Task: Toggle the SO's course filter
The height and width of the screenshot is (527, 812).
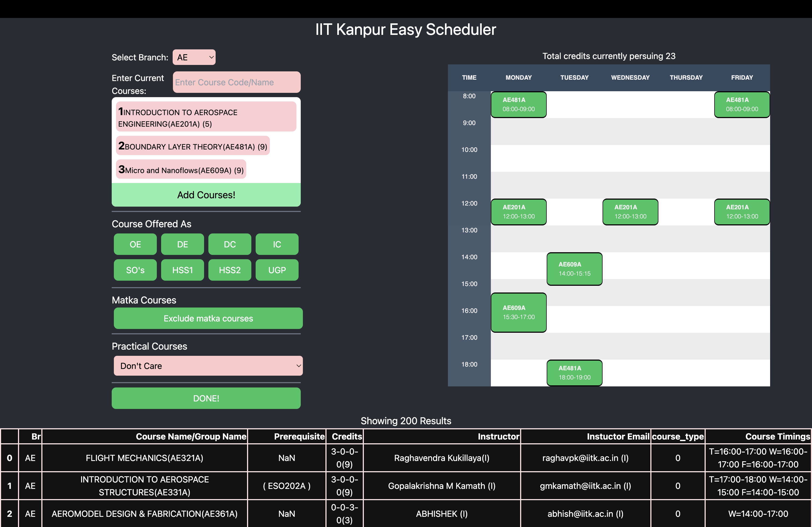Action: point(135,270)
